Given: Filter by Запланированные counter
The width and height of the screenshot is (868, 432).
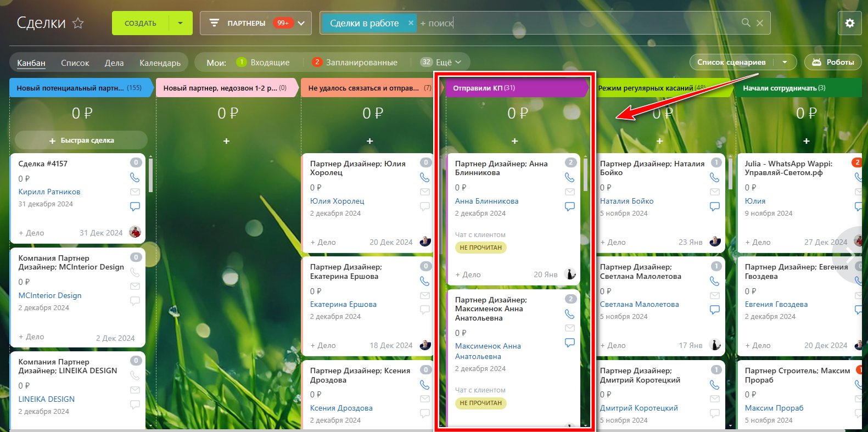Looking at the screenshot, I should pos(355,63).
